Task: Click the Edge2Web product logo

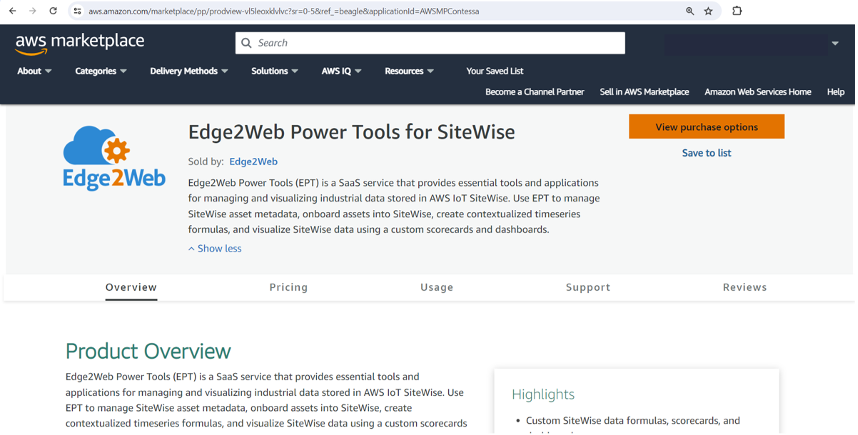Action: (x=114, y=158)
